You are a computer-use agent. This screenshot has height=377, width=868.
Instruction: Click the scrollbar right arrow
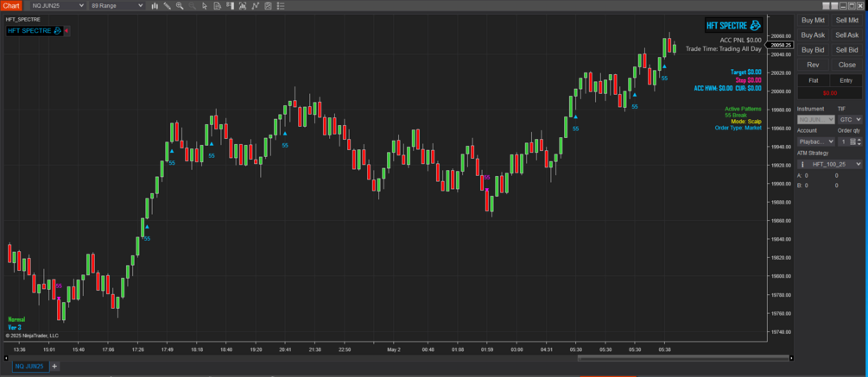pyautogui.click(x=792, y=358)
